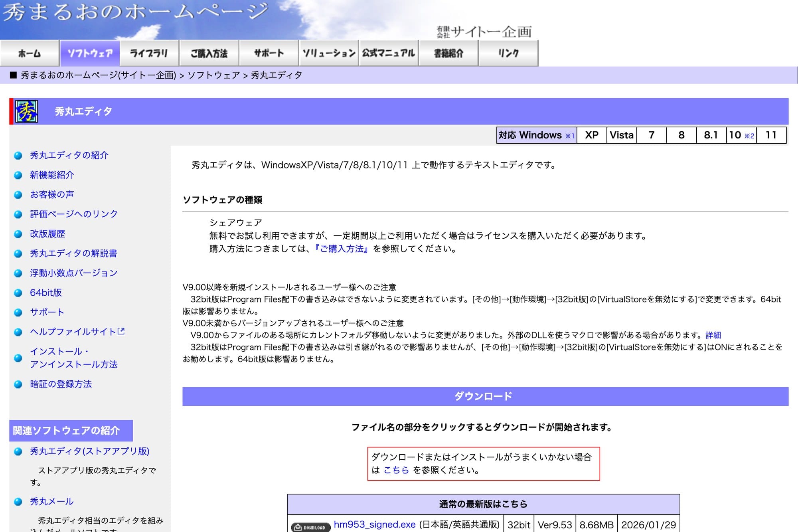The width and height of the screenshot is (798, 532).
Task: Open the 秀丸メール link
Action: (51, 501)
